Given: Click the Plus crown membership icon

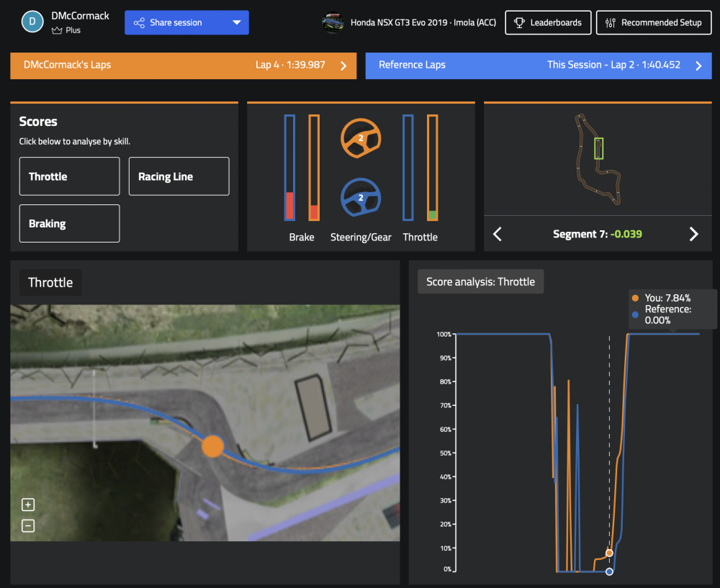Looking at the screenshot, I should pyautogui.click(x=57, y=30).
